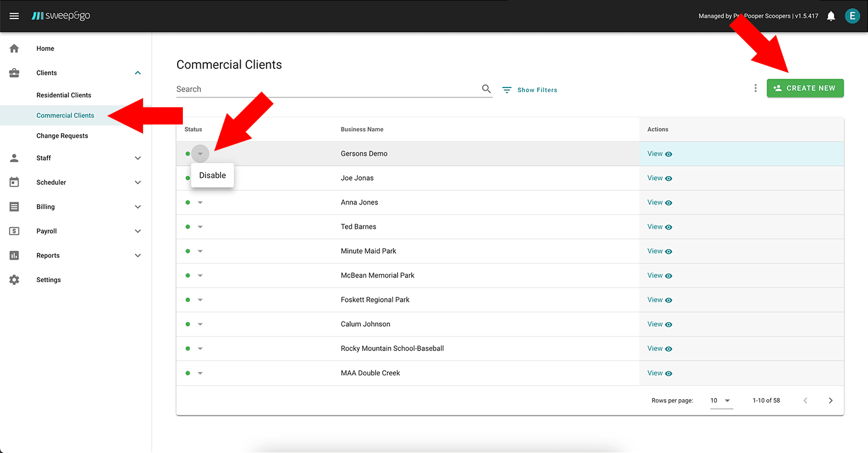This screenshot has width=868, height=453.
Task: Open status dropdown for Anna Jones
Action: [200, 203]
